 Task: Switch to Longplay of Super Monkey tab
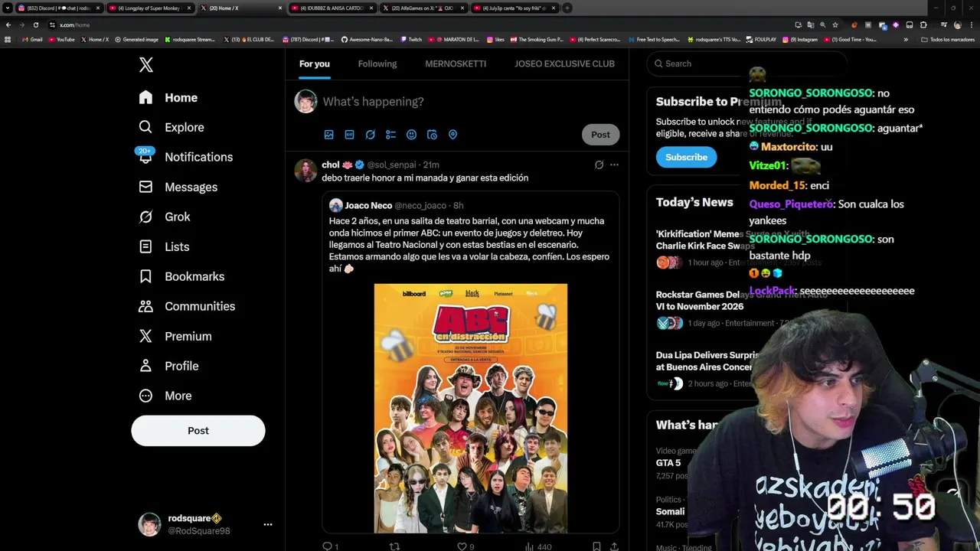coord(149,8)
